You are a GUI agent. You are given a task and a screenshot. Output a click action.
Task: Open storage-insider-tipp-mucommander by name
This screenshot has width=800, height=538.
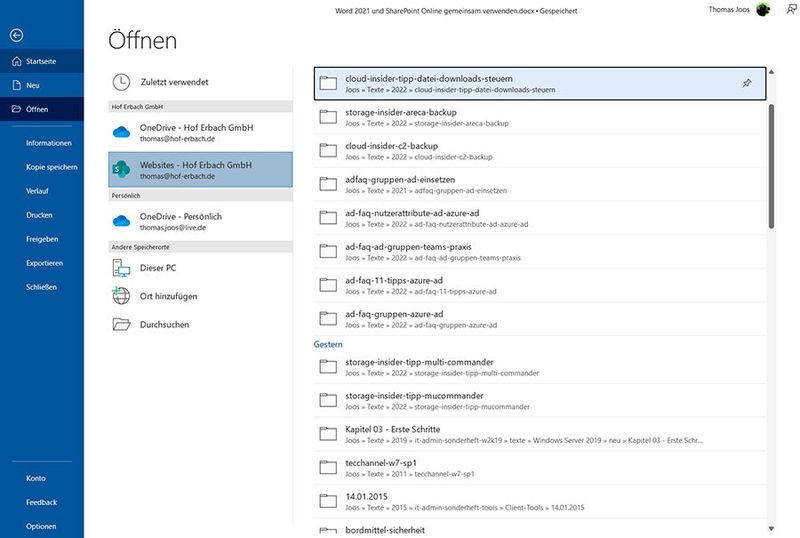pos(414,396)
